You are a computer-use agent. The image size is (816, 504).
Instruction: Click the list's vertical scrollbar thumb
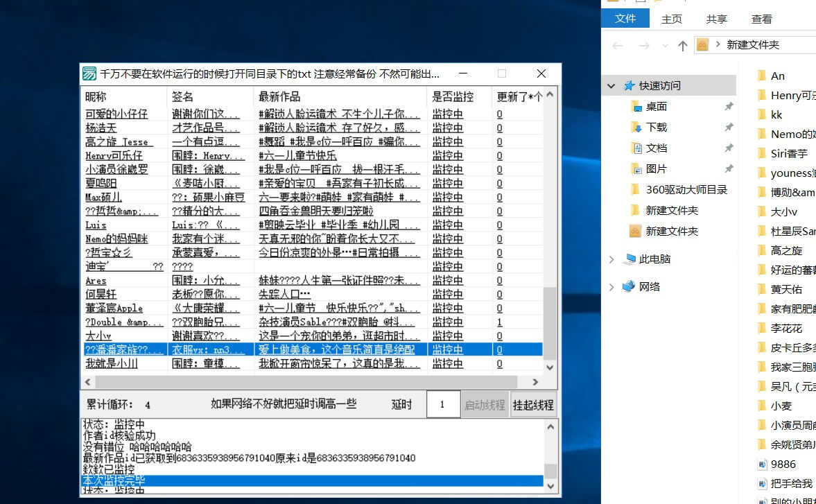[550, 323]
